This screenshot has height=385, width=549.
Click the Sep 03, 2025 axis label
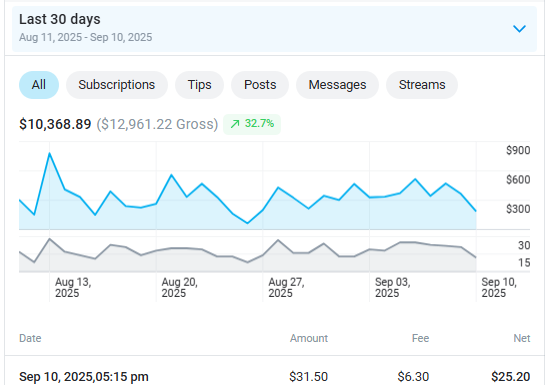[392, 287]
